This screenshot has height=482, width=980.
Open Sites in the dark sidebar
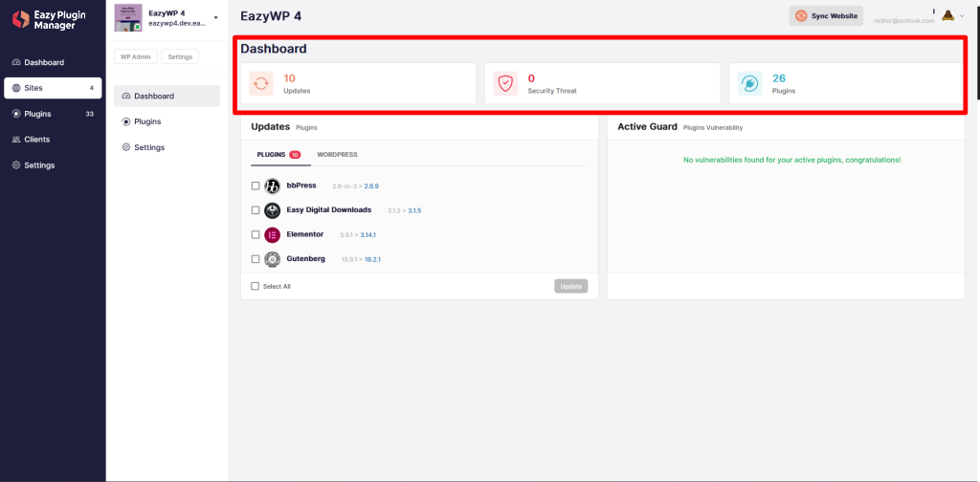point(53,88)
